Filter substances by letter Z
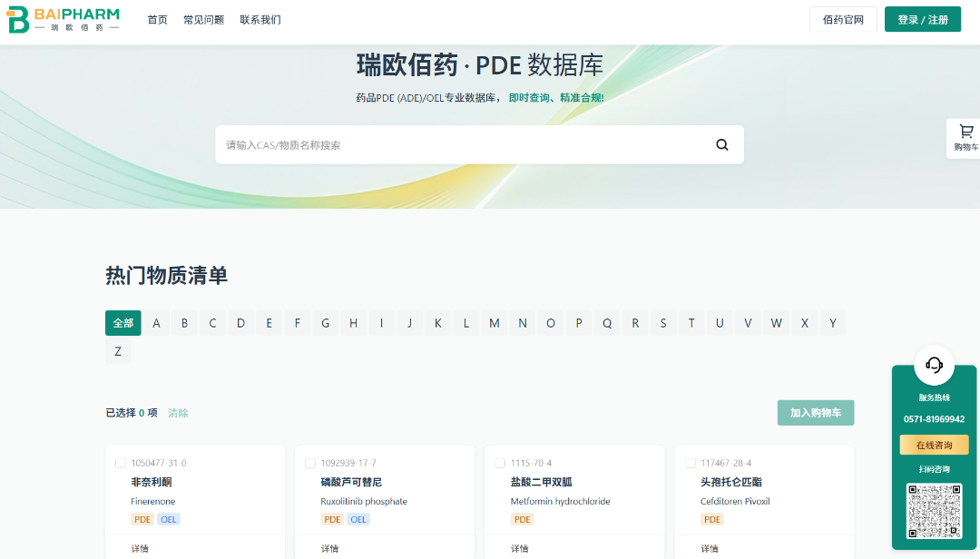The image size is (980, 559). click(x=118, y=351)
